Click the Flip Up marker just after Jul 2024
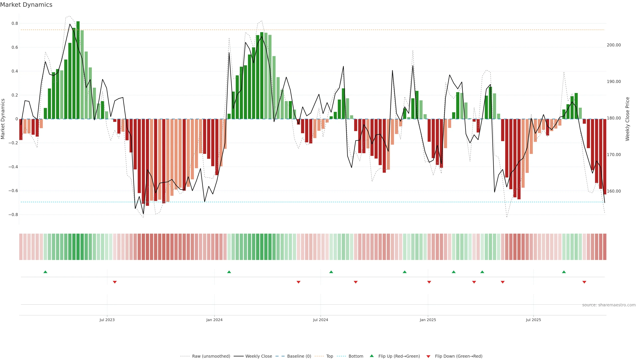The height and width of the screenshot is (362, 644). point(331,272)
